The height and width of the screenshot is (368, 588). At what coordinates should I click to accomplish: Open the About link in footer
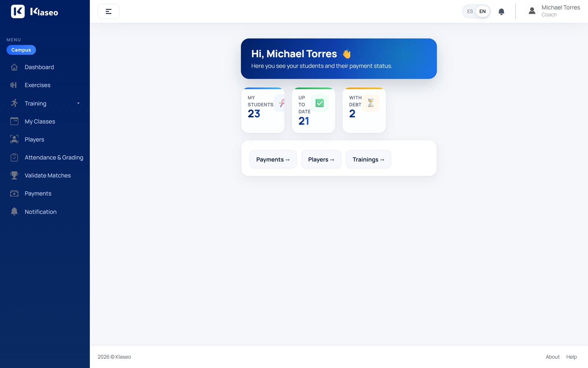click(553, 357)
